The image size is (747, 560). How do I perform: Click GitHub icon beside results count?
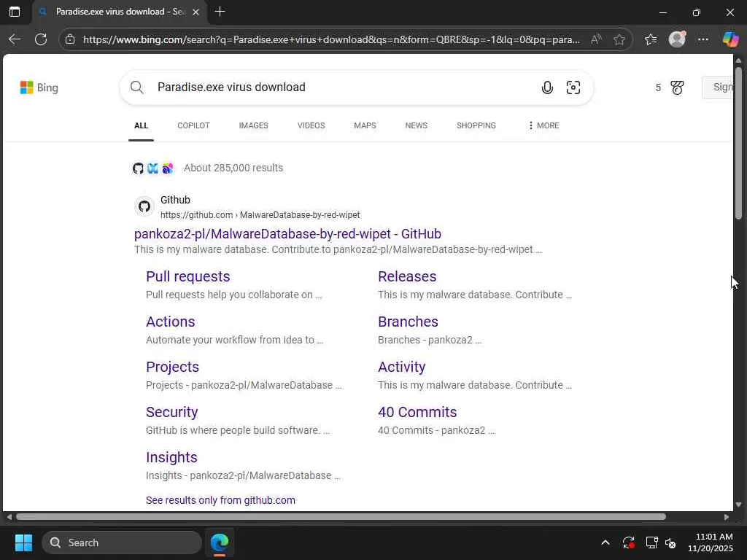[x=138, y=168]
